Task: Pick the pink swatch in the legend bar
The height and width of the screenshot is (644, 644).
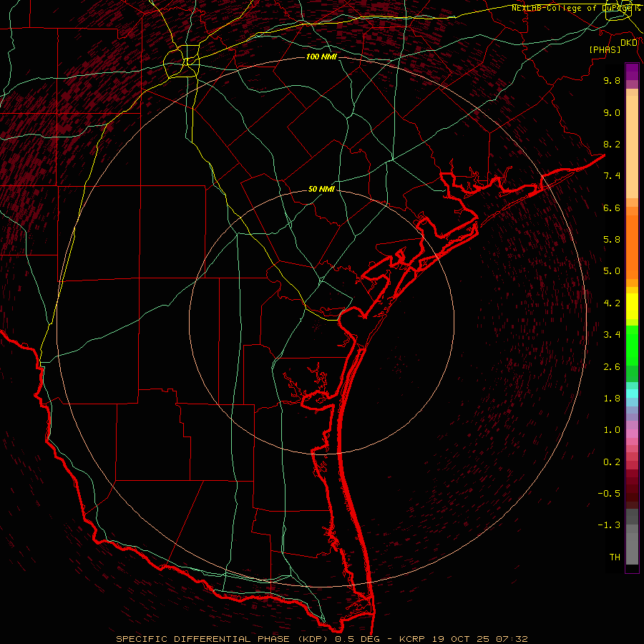Action: click(x=632, y=434)
